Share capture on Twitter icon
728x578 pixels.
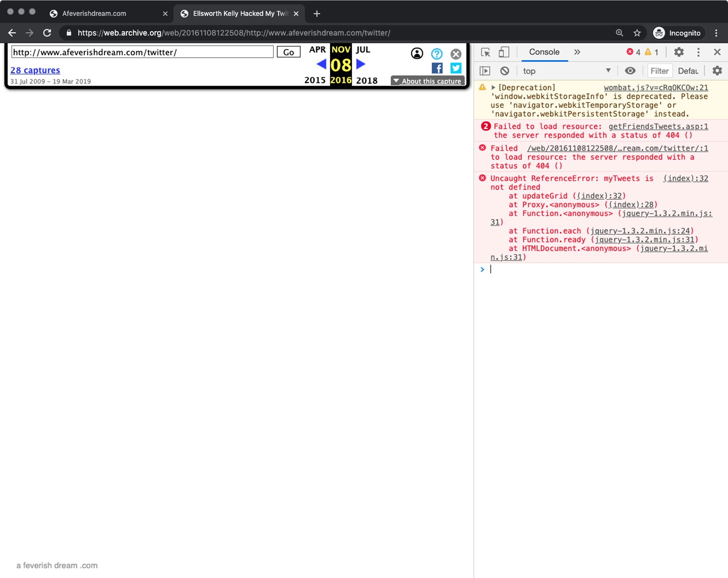tap(456, 68)
